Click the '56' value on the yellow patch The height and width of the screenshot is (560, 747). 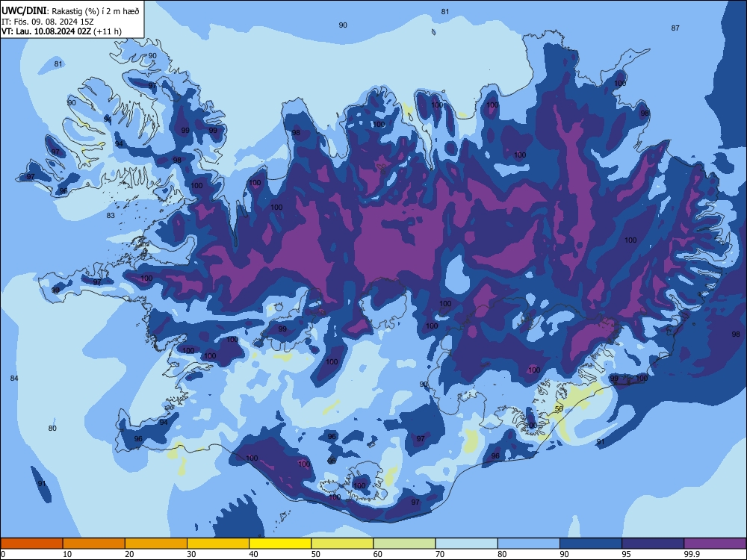tap(560, 409)
